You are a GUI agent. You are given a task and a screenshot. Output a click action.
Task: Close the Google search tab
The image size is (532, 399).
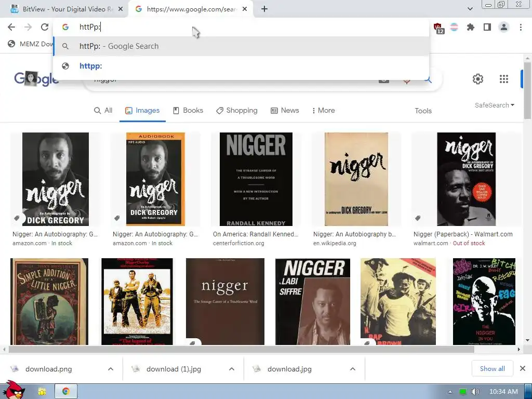(x=245, y=9)
